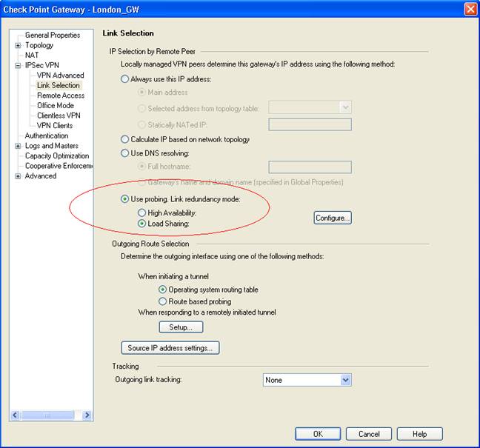This screenshot has height=448, width=480.
Task: Choose 'Operating system routing table' option
Action: (x=162, y=290)
